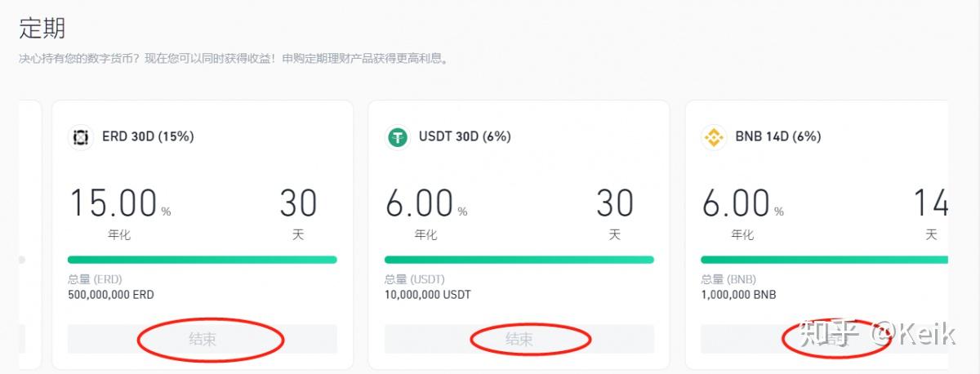Viewport: 980px width, 374px height.
Task: Click the 总量 (ERD) label
Action: pos(95,279)
